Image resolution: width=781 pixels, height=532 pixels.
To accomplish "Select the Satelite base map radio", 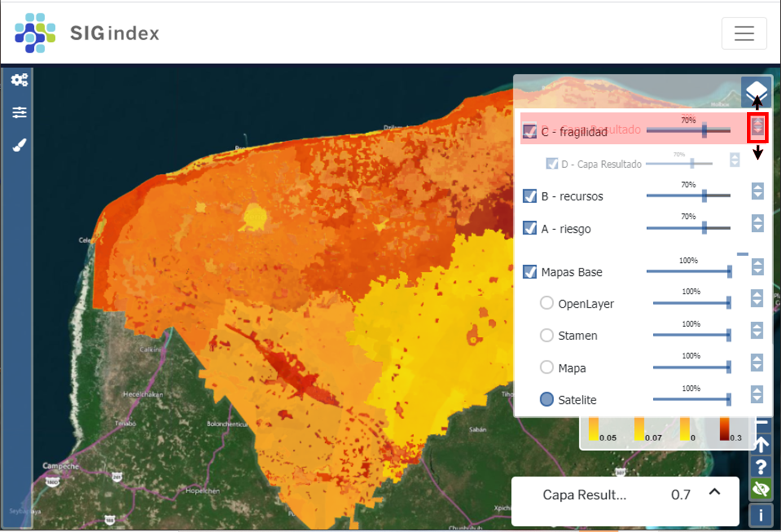I will pos(546,399).
